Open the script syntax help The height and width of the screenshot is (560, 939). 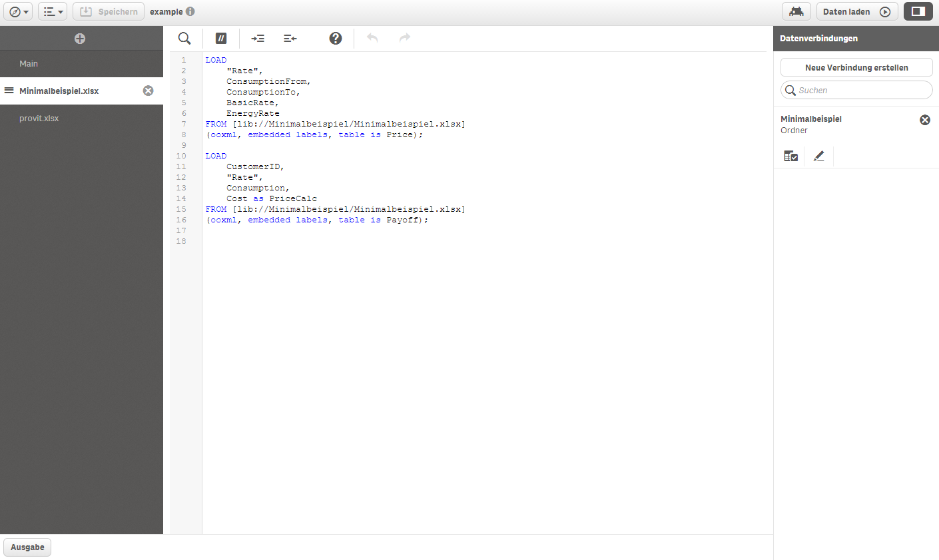point(336,39)
